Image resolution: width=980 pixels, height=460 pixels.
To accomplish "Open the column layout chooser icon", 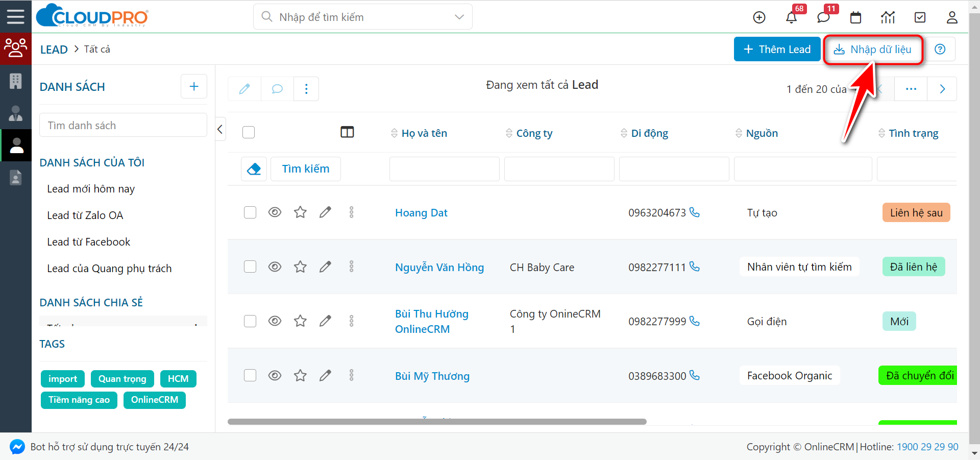I will [x=347, y=132].
